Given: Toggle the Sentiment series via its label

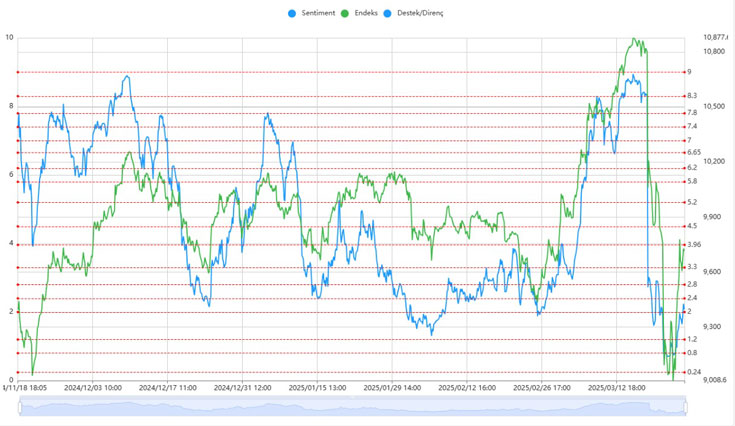Looking at the screenshot, I should (x=317, y=13).
